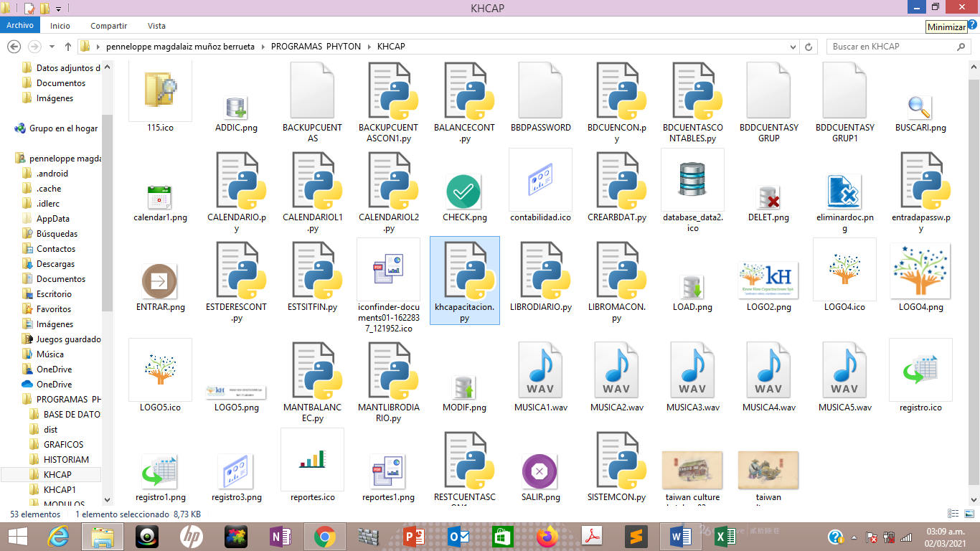Go back with the navigation arrow

(x=14, y=47)
